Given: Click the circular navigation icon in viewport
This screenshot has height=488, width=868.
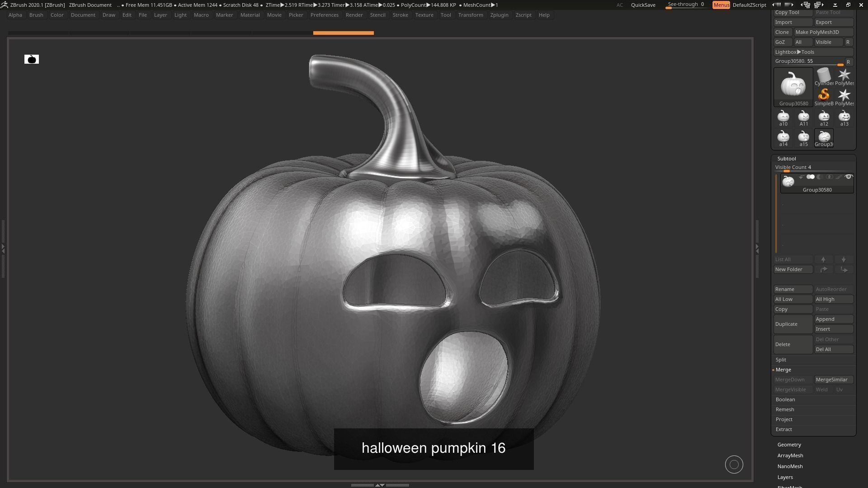Looking at the screenshot, I should [734, 464].
